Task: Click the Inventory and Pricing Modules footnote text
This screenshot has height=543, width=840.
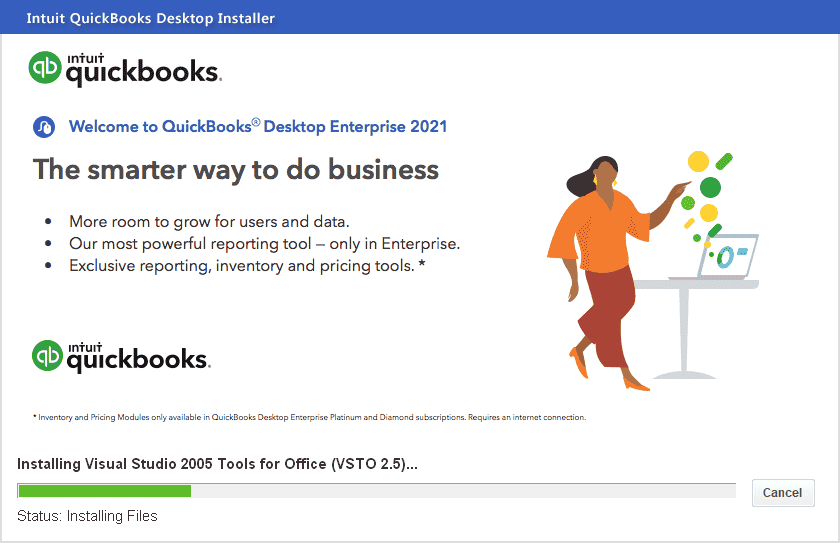Action: pyautogui.click(x=310, y=417)
